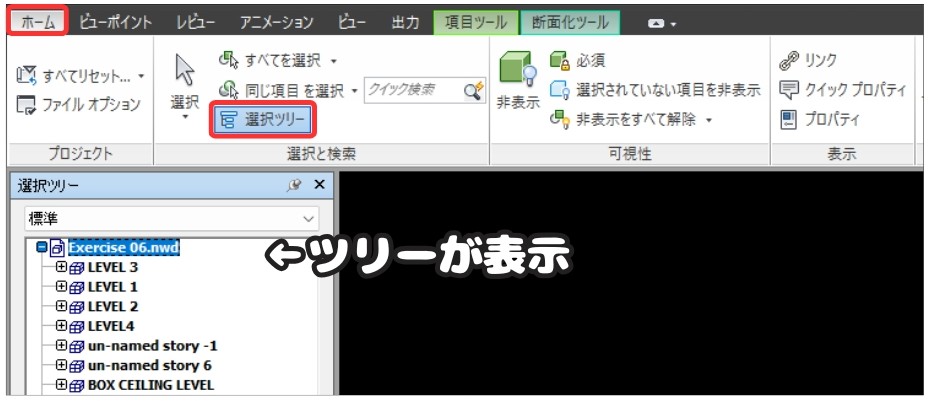Open the ビュー ribbon tab
This screenshot has height=401, width=931.
(x=352, y=23)
